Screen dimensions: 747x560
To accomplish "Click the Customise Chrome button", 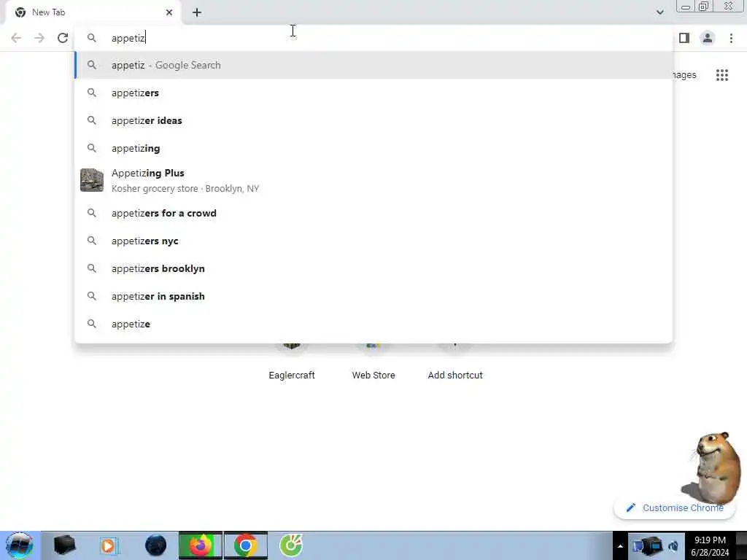I will coord(674,507).
